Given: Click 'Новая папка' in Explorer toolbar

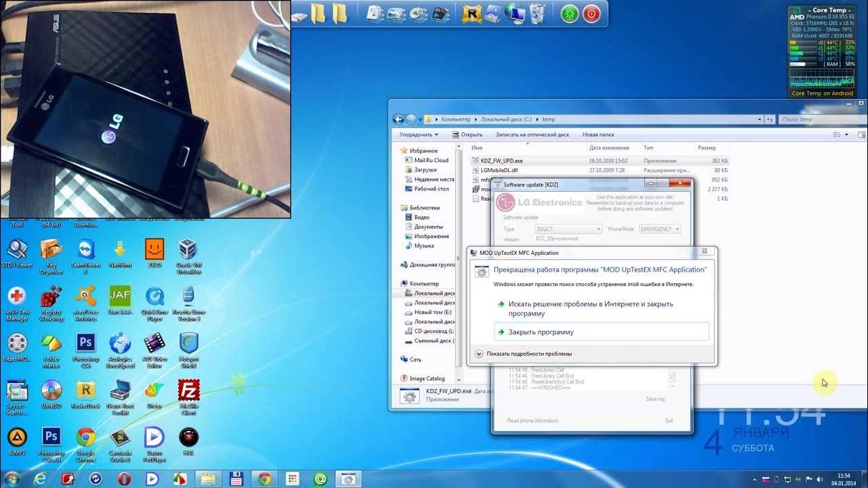Looking at the screenshot, I should pos(598,135).
